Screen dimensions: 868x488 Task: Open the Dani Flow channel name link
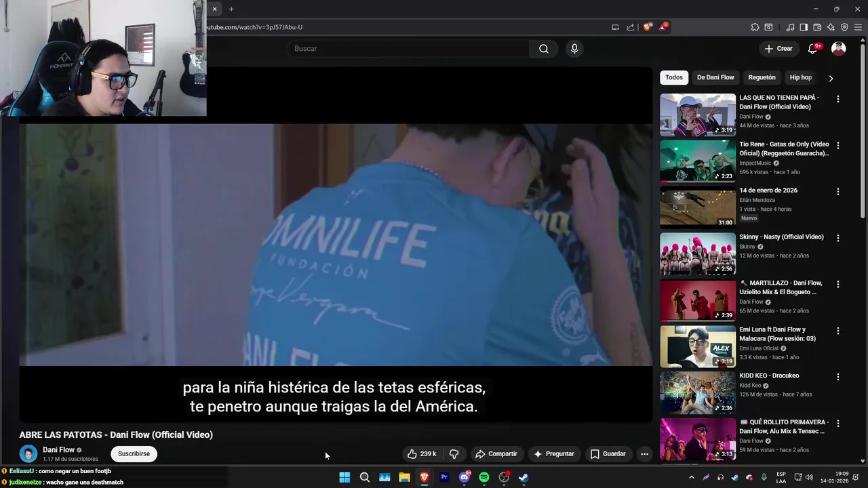tap(58, 450)
